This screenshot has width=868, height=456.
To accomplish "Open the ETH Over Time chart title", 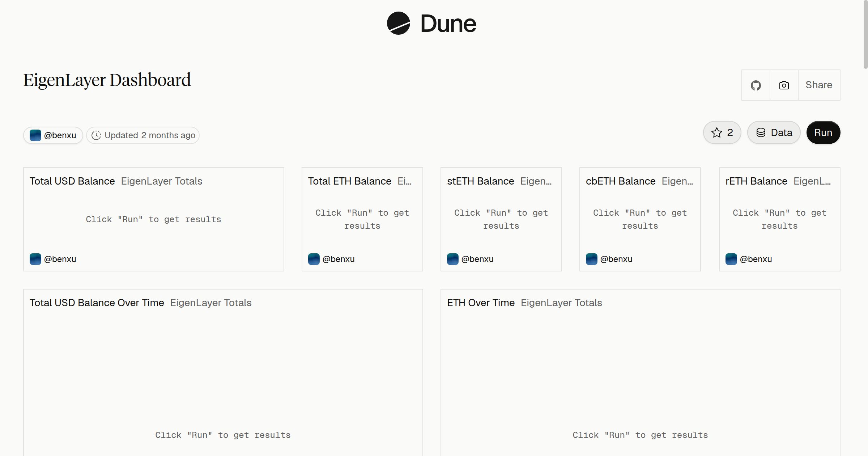I will 481,303.
